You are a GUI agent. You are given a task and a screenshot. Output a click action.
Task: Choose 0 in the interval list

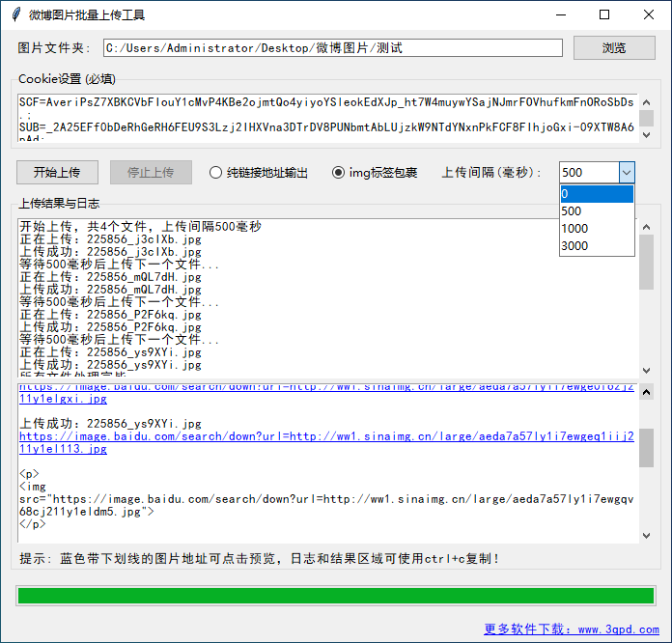click(x=597, y=194)
